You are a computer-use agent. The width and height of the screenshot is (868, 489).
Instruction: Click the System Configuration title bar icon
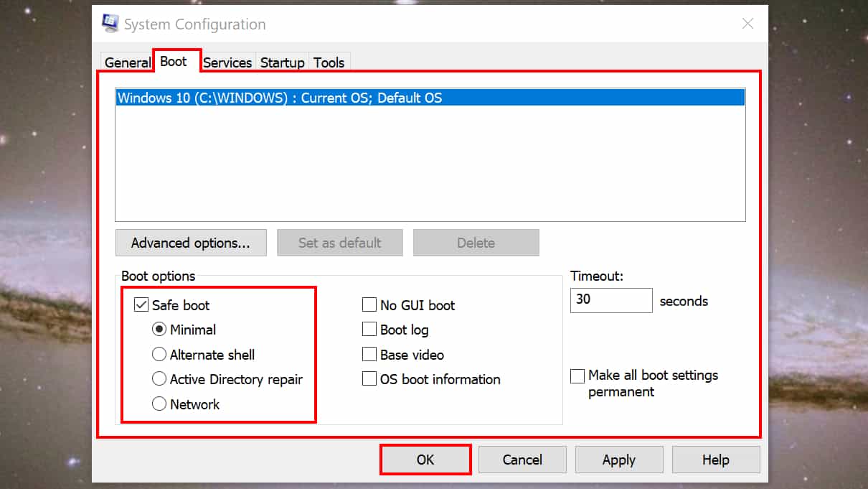coord(110,24)
